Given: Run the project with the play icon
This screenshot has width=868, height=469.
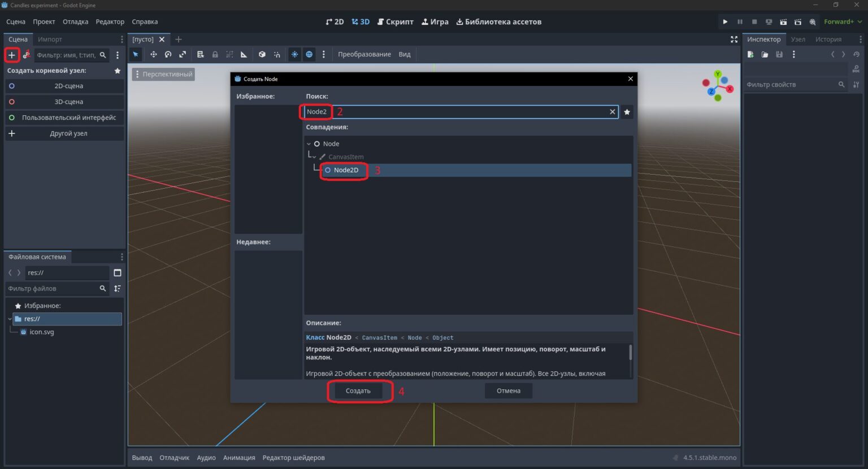Looking at the screenshot, I should 725,22.
